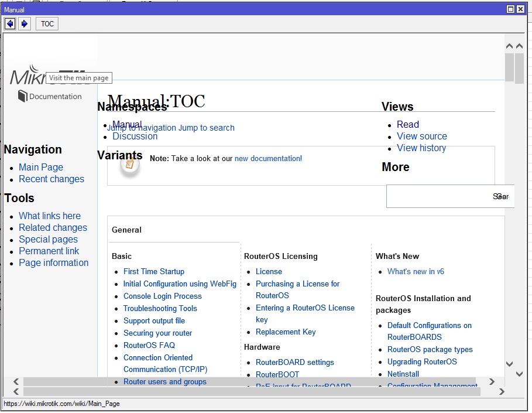This screenshot has height=413, width=532.
Task: Open Page information link
Action: tap(54, 263)
